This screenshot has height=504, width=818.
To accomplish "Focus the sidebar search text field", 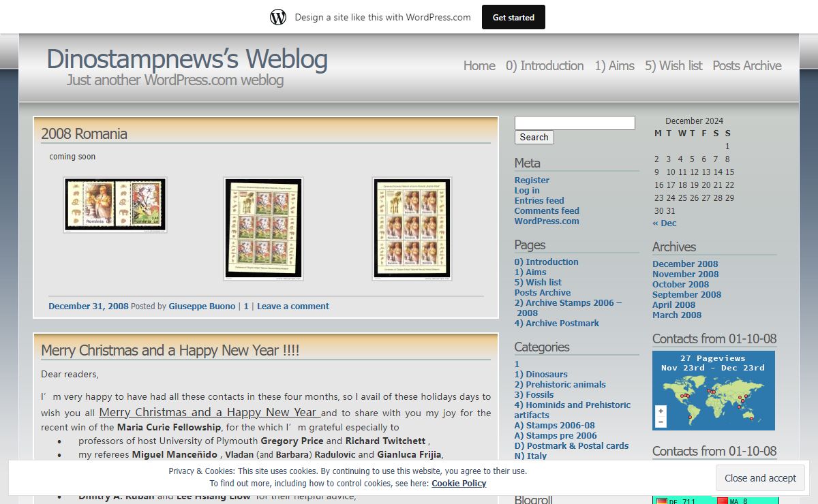I will [575, 123].
